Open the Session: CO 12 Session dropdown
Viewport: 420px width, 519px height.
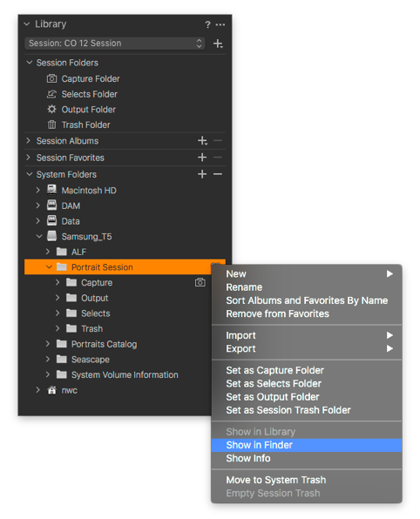tap(115, 44)
